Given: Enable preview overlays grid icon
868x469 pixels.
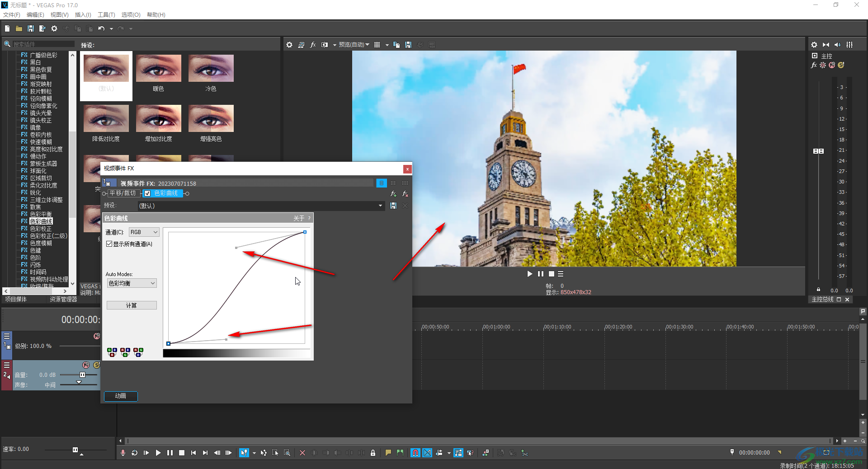Looking at the screenshot, I should pyautogui.click(x=377, y=45).
